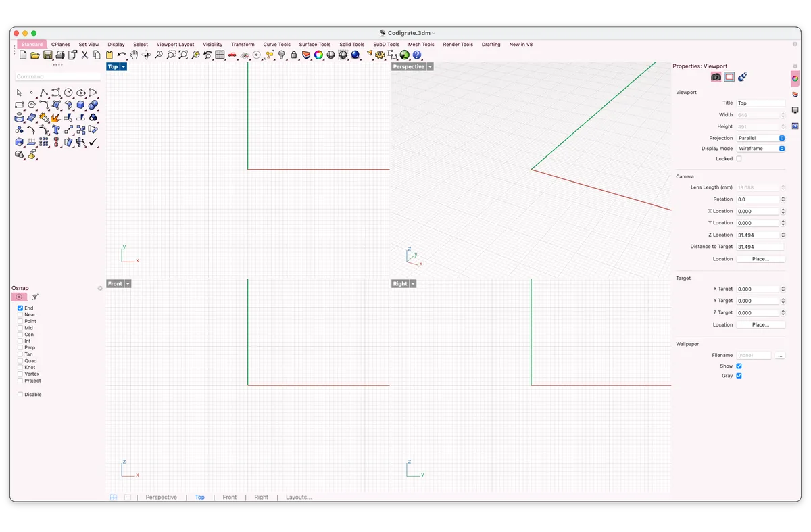
Task: Cut selection with the scissors icon
Action: [x=84, y=55]
